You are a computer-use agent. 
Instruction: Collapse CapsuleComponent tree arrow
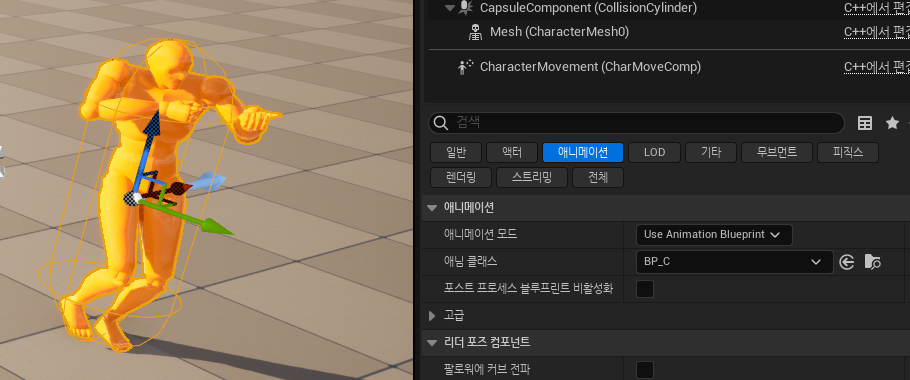click(450, 8)
